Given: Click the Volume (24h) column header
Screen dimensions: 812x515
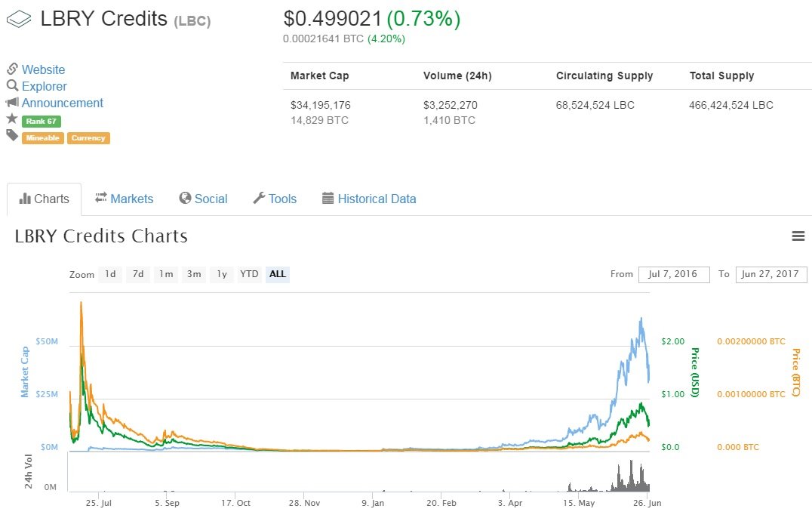Looking at the screenshot, I should [457, 76].
